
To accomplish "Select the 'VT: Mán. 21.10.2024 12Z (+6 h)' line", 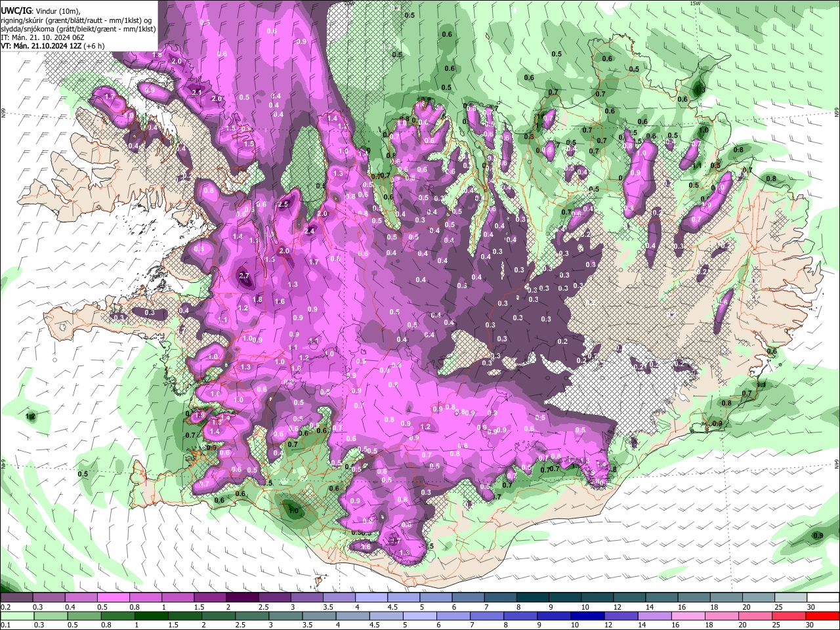I will (x=52, y=46).
